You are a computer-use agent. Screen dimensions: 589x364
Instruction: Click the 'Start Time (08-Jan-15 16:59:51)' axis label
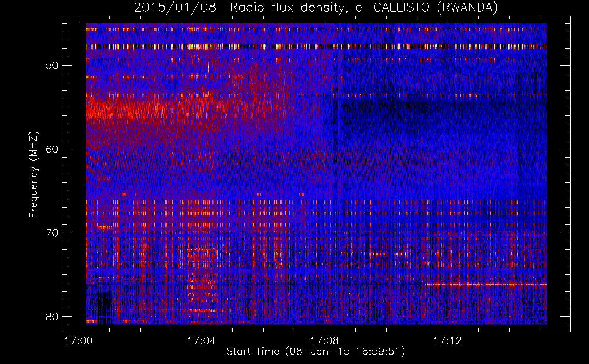[x=316, y=352]
